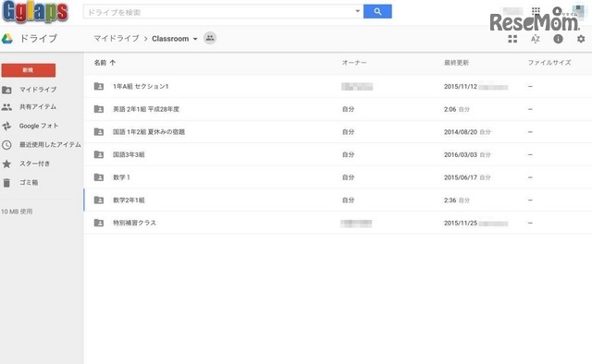592x364 pixels.
Task: Sort by オーナー column header
Action: (x=354, y=63)
